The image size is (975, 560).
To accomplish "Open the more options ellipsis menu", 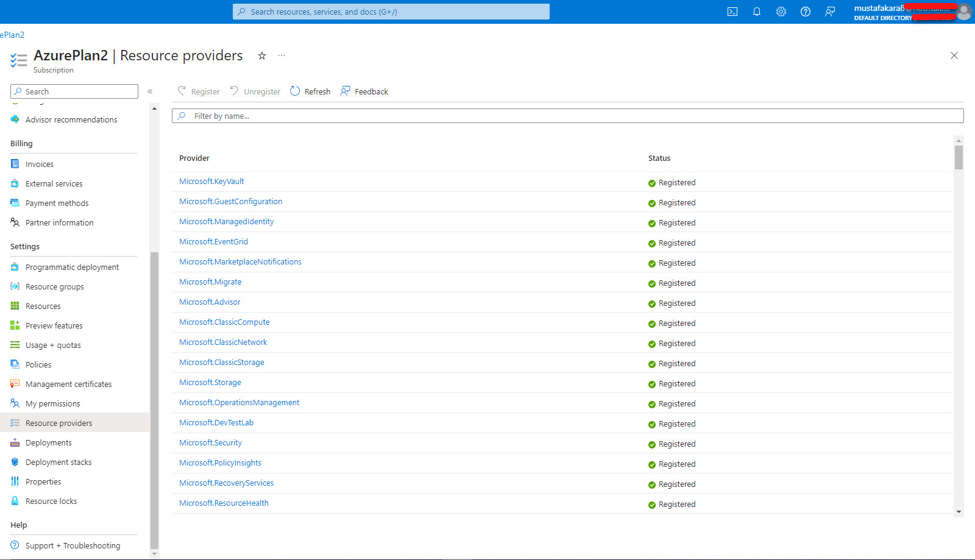I will pyautogui.click(x=282, y=55).
